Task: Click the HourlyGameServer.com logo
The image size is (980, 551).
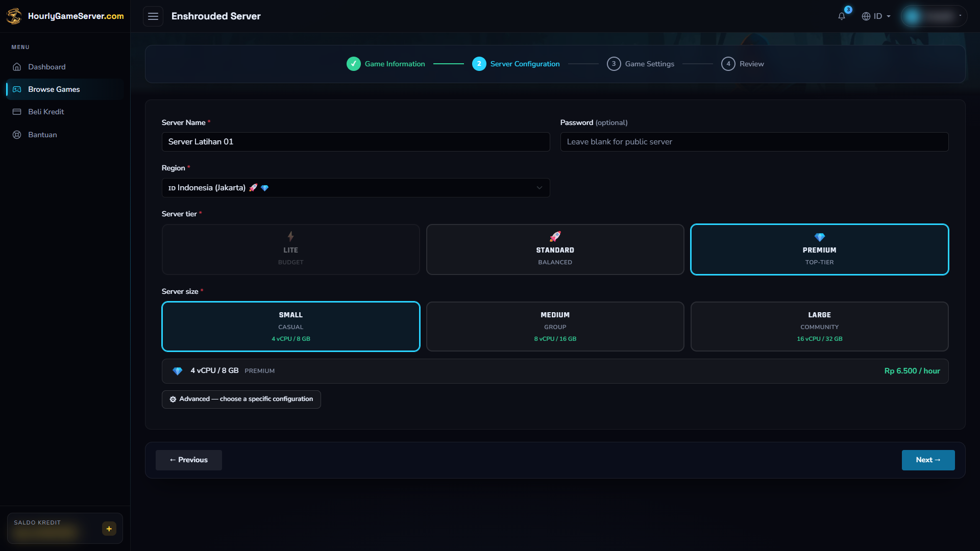Action: pos(65,16)
